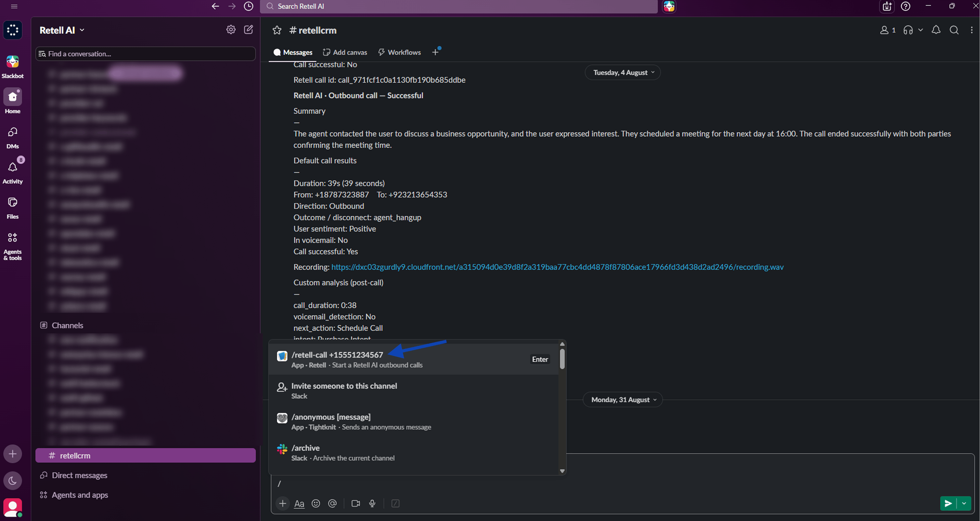Go back in navigation history
Screen dimensions: 980x521
click(215, 6)
